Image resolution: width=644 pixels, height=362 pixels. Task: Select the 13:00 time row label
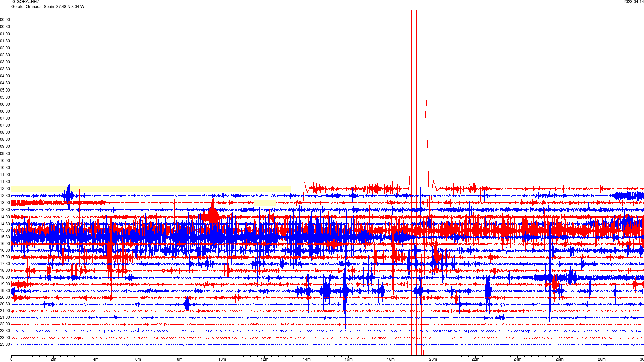tap(5, 203)
